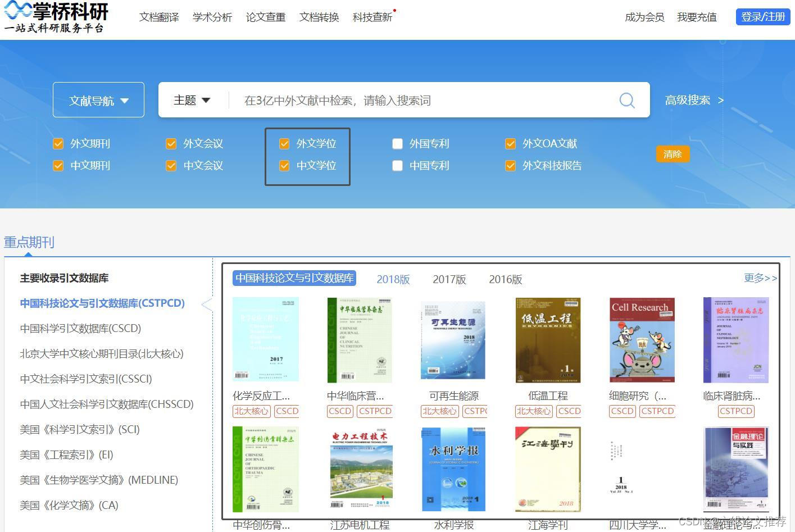Open the 化学反应工... journal cover
Viewport: 795px width, 532px height.
266,340
